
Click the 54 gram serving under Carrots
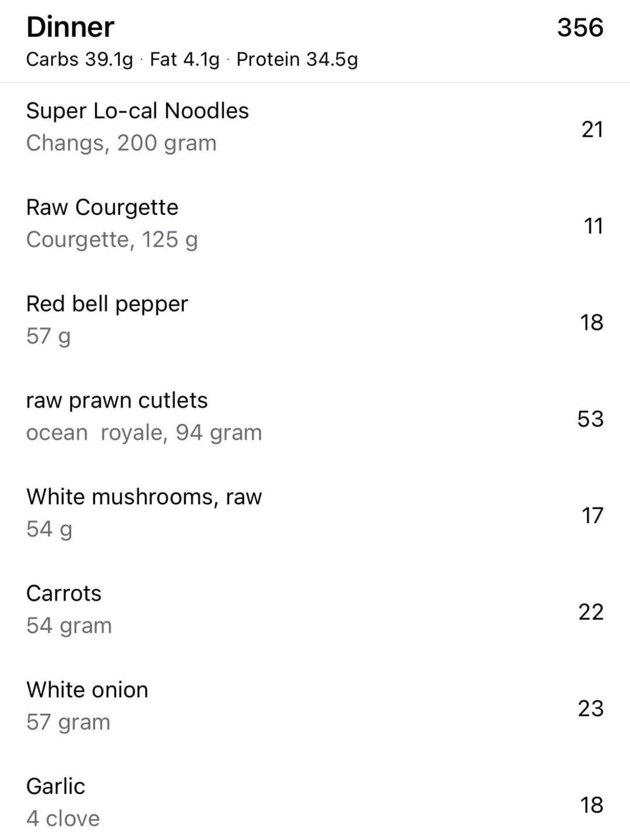69,626
